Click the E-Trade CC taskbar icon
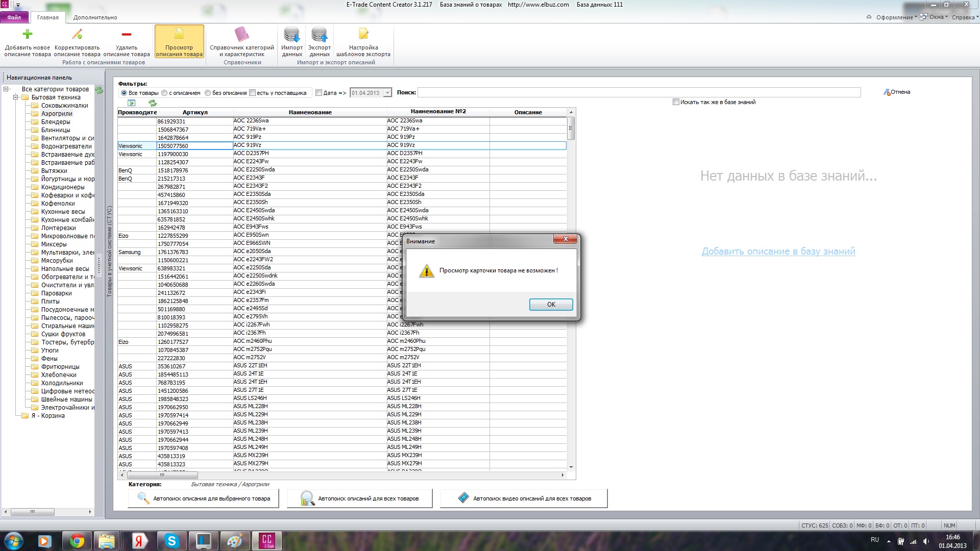 pyautogui.click(x=267, y=541)
